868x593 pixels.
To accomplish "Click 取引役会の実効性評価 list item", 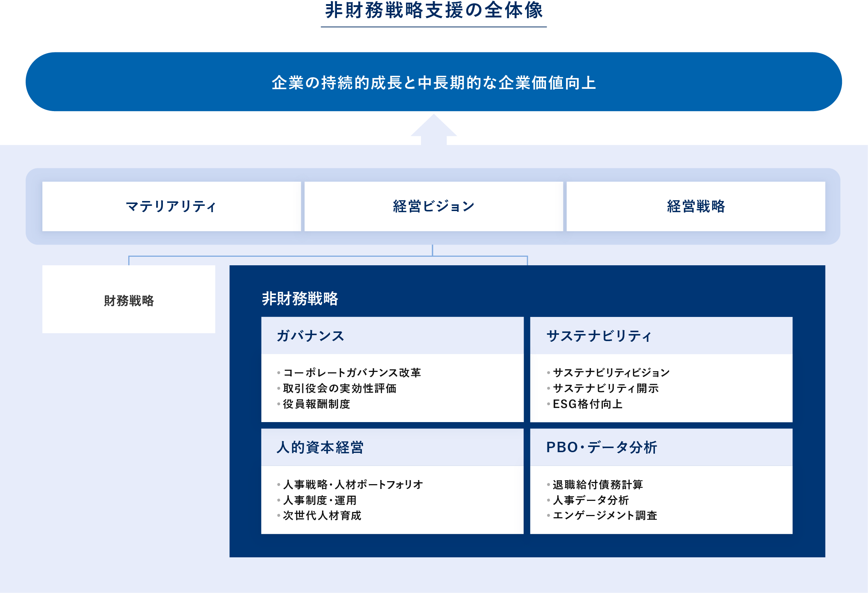I will point(340,388).
